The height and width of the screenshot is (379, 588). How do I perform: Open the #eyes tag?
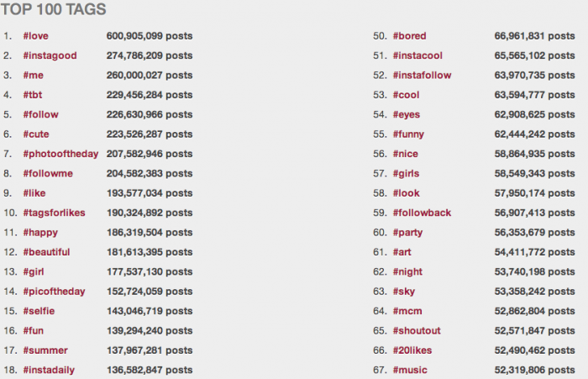point(407,114)
